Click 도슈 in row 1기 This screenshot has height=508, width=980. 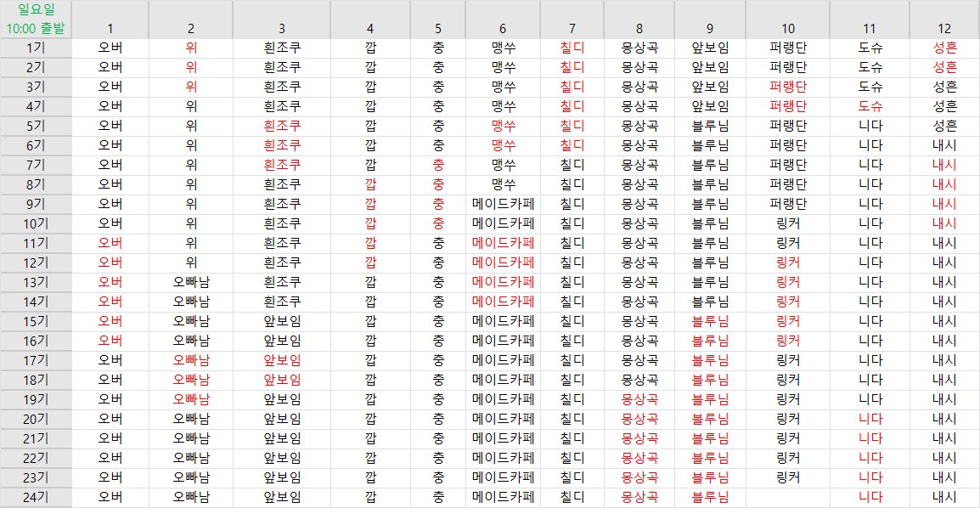870,48
